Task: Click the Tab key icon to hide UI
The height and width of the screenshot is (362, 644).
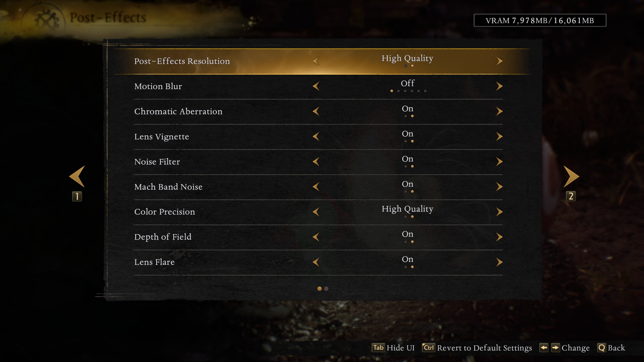Action: click(378, 348)
